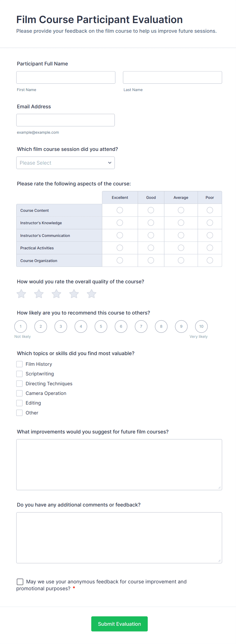The width and height of the screenshot is (236, 644).
Task: Rate Course Organization as Poor
Action: tap(210, 260)
